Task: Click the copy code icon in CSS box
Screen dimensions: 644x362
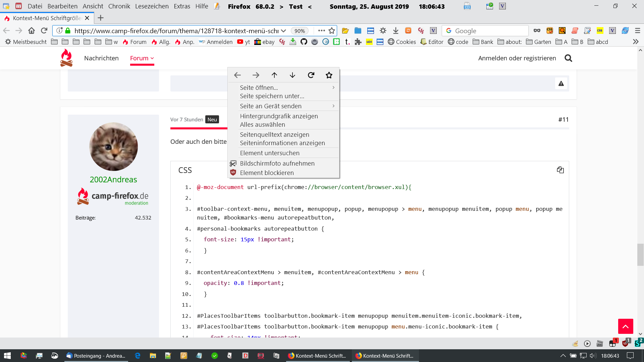Action: (560, 170)
